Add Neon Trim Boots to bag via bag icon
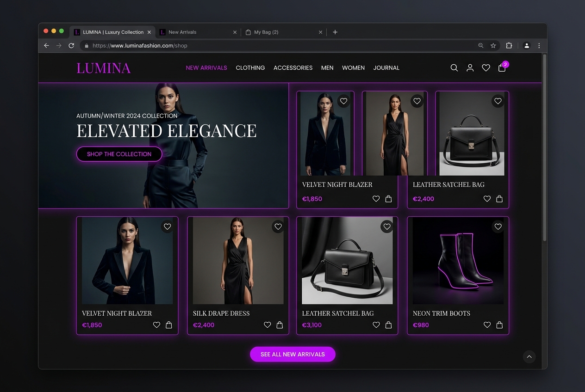 click(499, 325)
